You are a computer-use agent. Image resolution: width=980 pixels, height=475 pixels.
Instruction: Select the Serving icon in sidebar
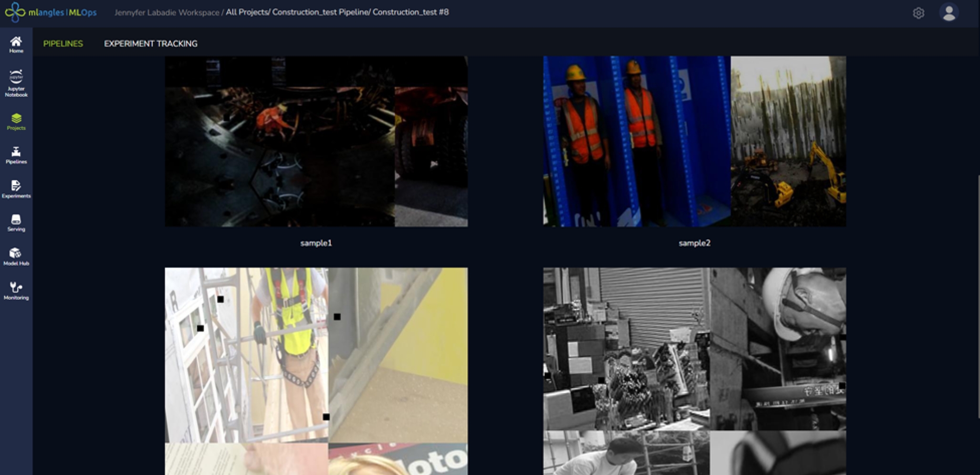click(x=16, y=222)
